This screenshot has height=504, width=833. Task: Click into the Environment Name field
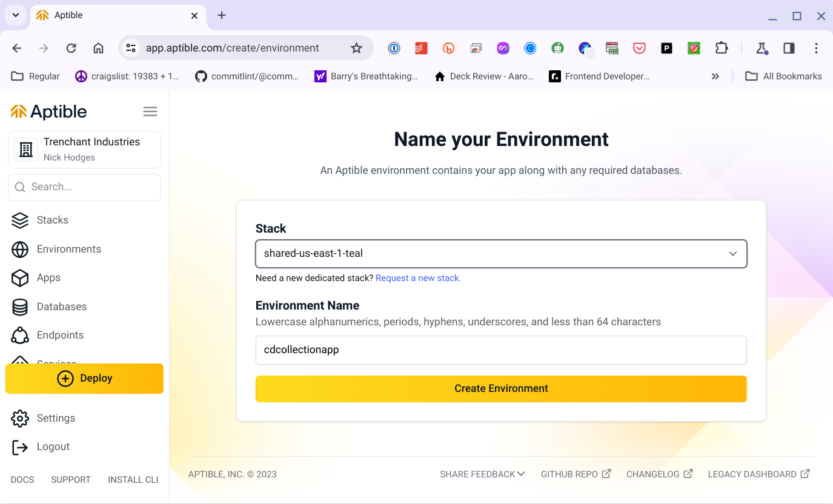501,350
